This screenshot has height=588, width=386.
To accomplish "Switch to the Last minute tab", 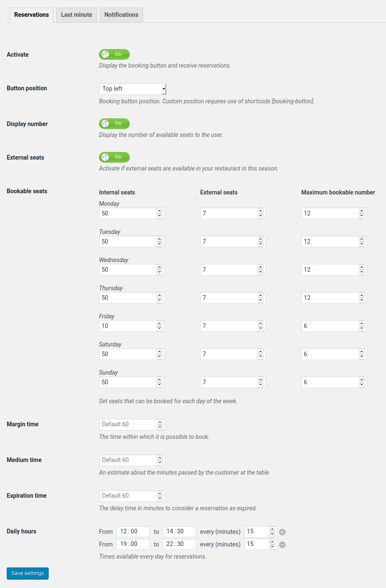I will (76, 15).
